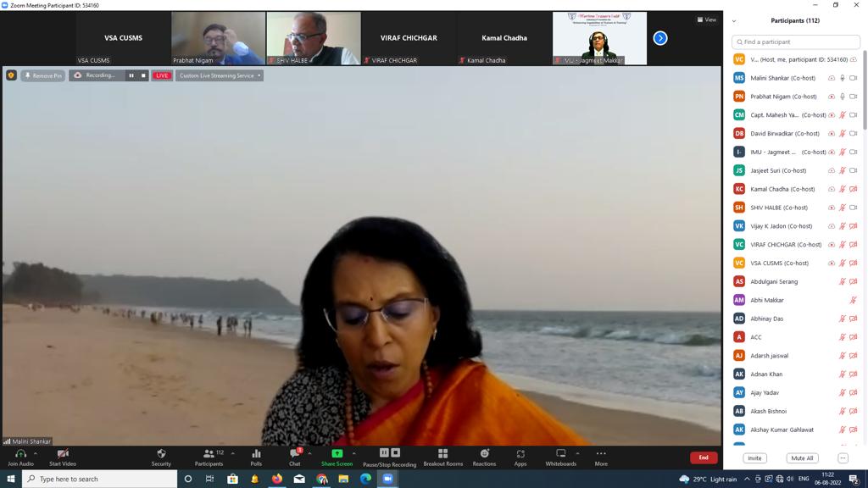This screenshot has height=488, width=868.
Task: Click the Invite button
Action: [754, 458]
